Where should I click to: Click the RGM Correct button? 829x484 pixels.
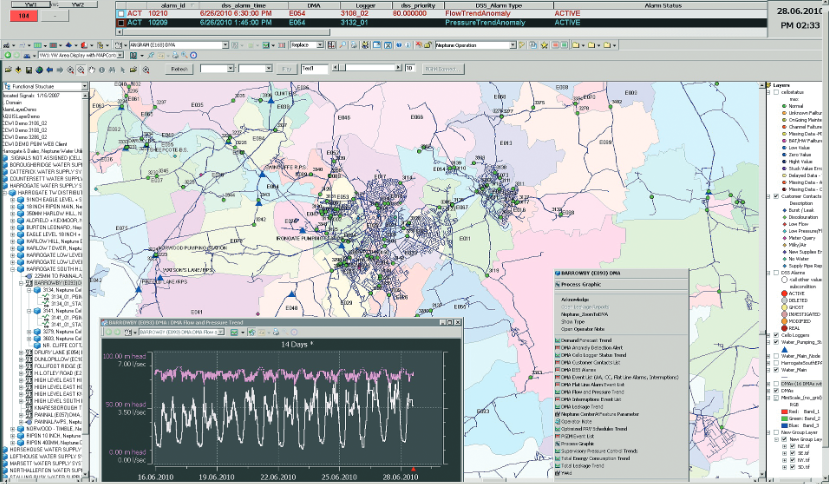coord(442,69)
